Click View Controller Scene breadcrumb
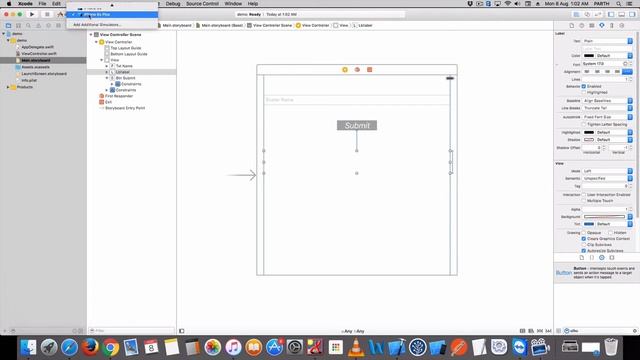This screenshot has height=360, width=640. [x=269, y=25]
